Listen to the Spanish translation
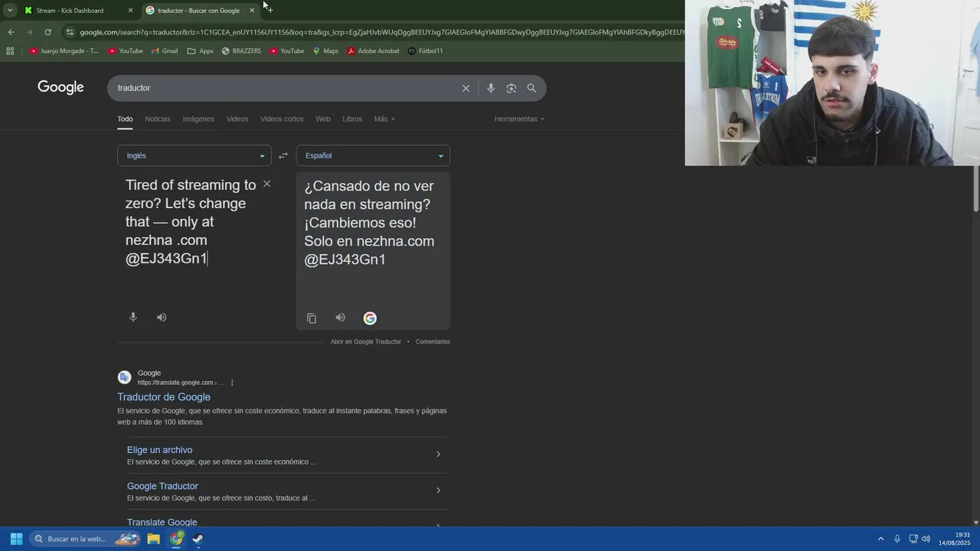The height and width of the screenshot is (551, 980). point(340,318)
